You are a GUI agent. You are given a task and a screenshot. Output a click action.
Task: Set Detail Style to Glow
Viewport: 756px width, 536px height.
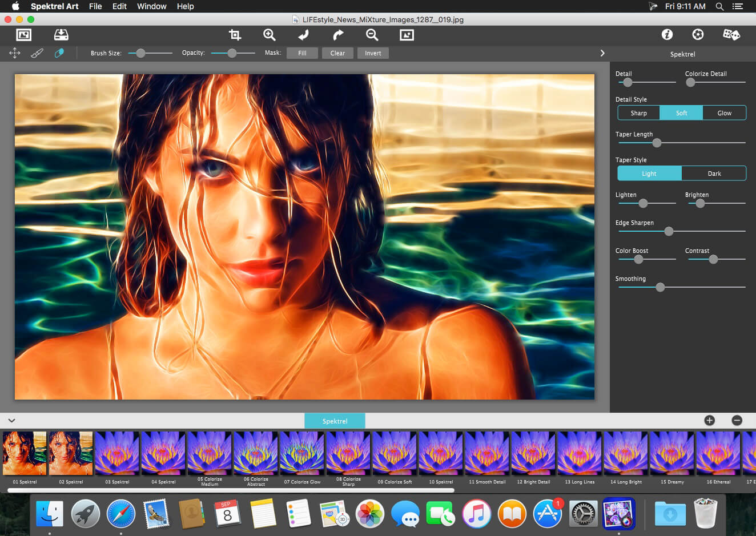724,113
